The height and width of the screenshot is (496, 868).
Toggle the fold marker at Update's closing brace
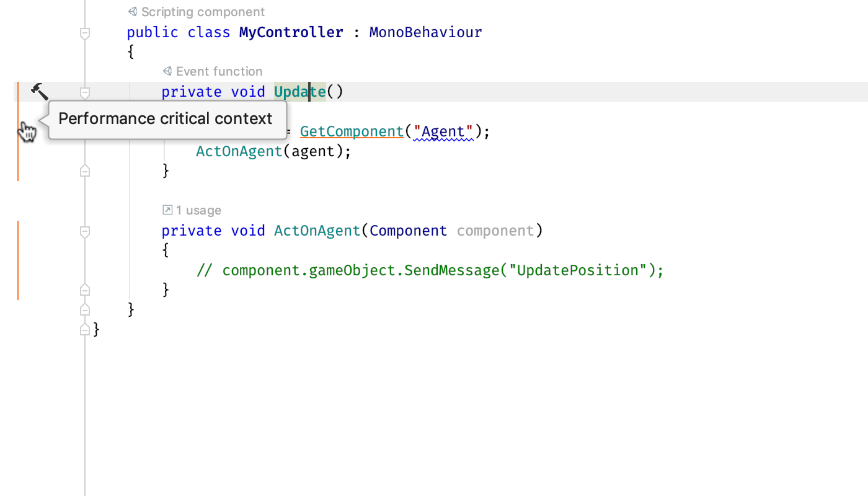85,170
